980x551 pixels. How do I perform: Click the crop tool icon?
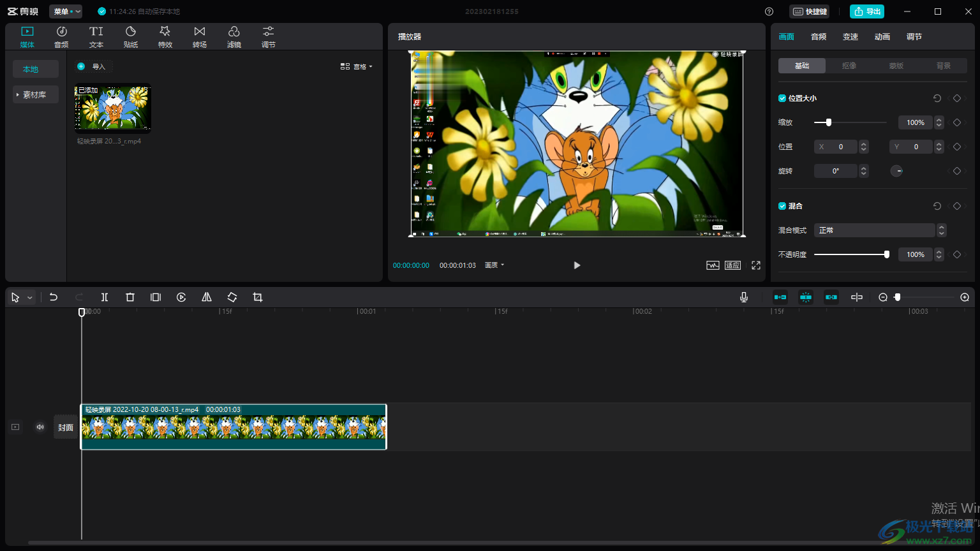click(x=258, y=297)
